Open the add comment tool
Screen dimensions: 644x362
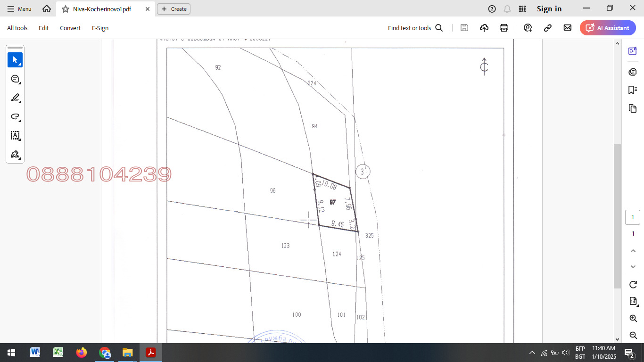tap(15, 79)
